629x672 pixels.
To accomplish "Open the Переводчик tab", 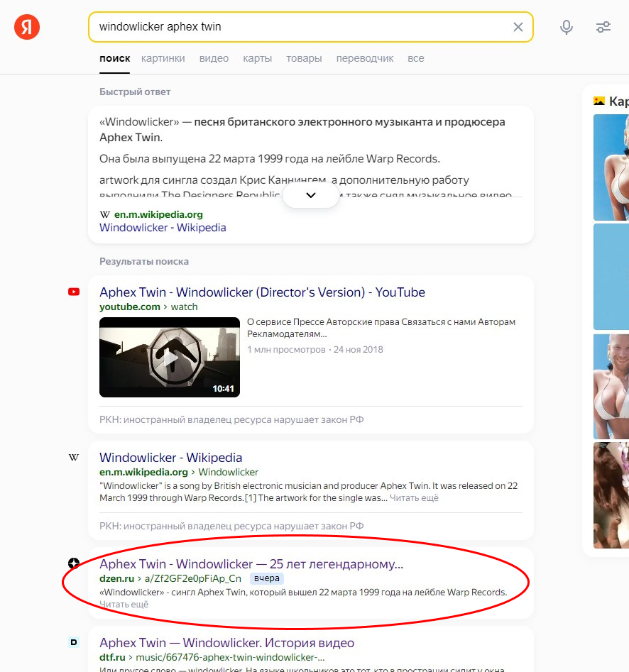I will click(x=364, y=58).
